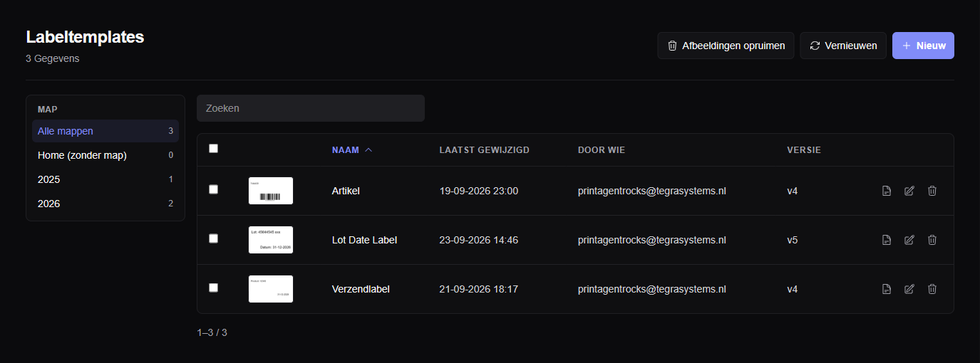Create new template with Nieuw

point(923,46)
